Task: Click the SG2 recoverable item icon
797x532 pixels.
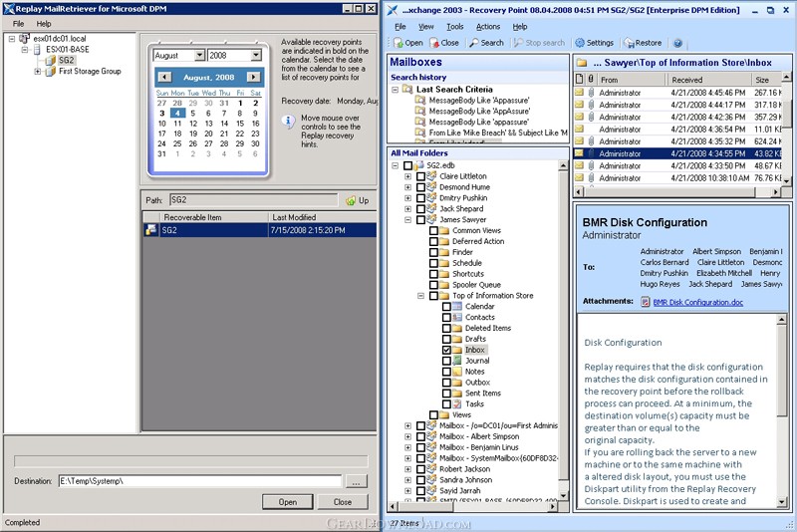Action: click(151, 230)
